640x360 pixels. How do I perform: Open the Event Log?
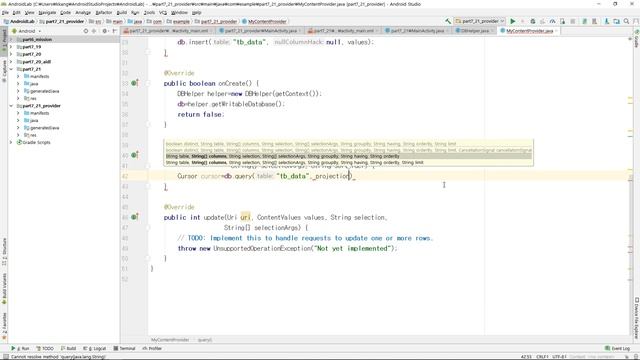618,349
